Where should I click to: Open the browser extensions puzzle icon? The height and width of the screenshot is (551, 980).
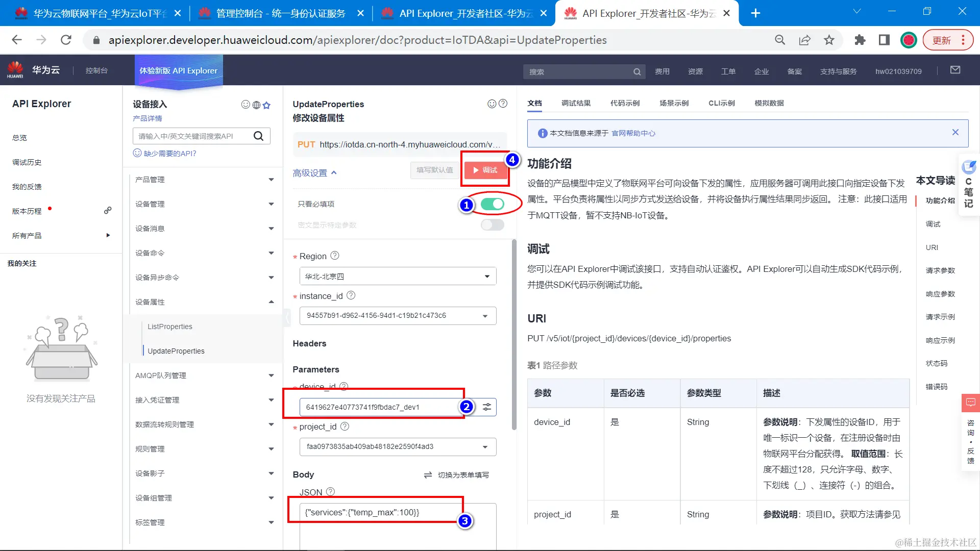[x=860, y=40]
